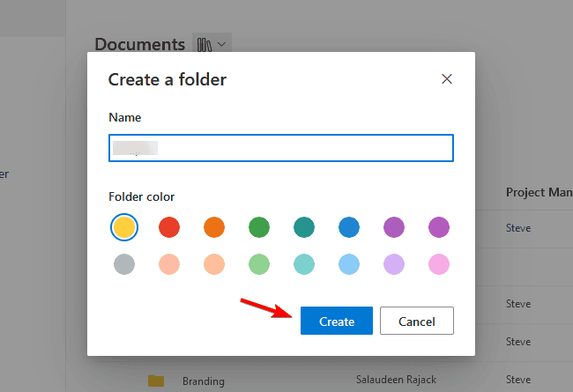Click the Project Manager column header
The width and height of the screenshot is (573, 392).
(x=538, y=192)
